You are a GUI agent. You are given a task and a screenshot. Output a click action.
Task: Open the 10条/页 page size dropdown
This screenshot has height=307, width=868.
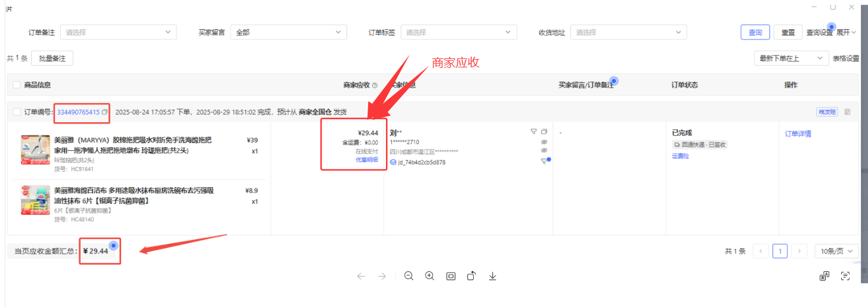pos(836,252)
